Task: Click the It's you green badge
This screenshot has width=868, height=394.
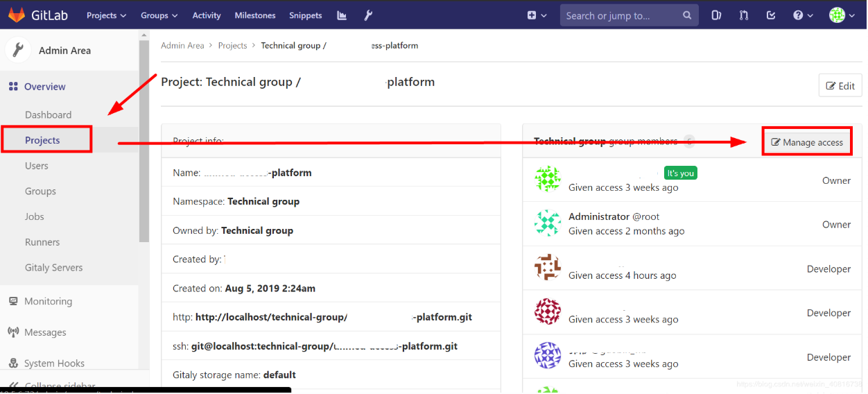Action: click(680, 173)
